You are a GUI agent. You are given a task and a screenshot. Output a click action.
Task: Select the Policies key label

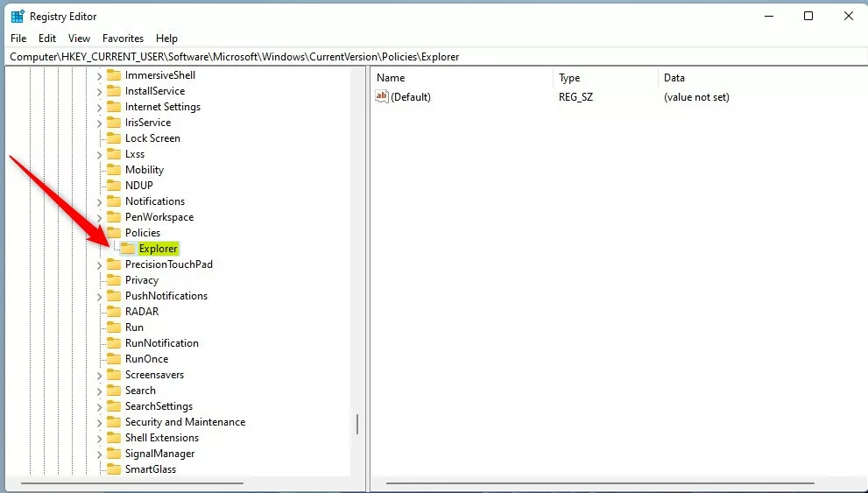tap(142, 232)
